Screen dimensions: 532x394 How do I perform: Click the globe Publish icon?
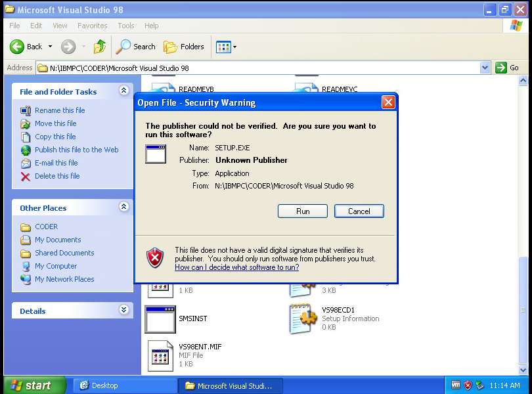pyautogui.click(x=26, y=150)
